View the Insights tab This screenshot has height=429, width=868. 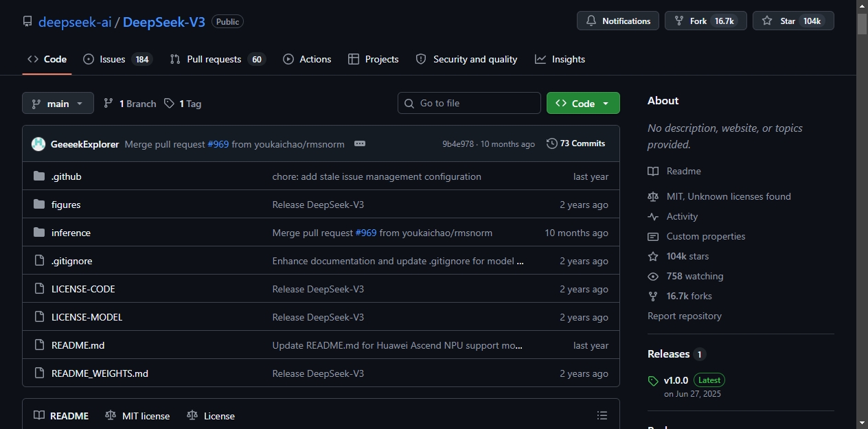560,59
